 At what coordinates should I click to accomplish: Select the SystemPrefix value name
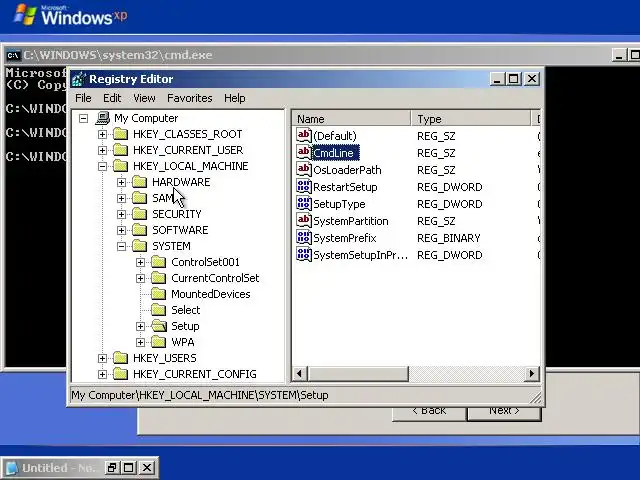tap(344, 238)
